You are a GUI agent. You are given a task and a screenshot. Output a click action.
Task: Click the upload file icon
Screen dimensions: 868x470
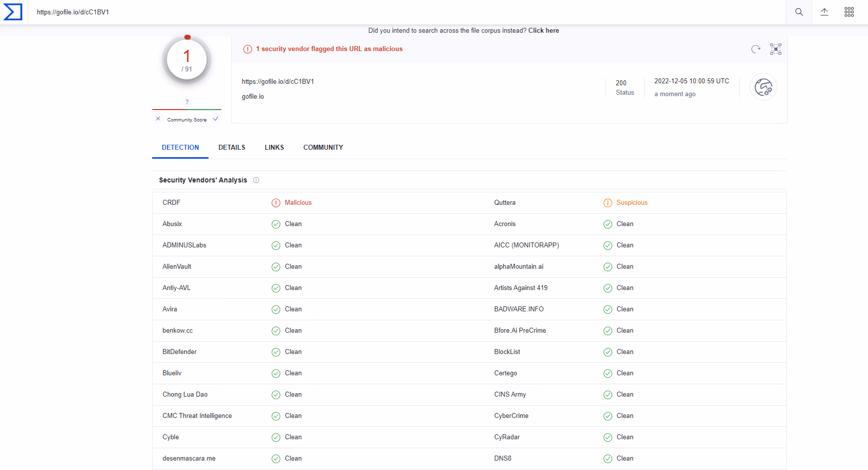[x=824, y=12]
